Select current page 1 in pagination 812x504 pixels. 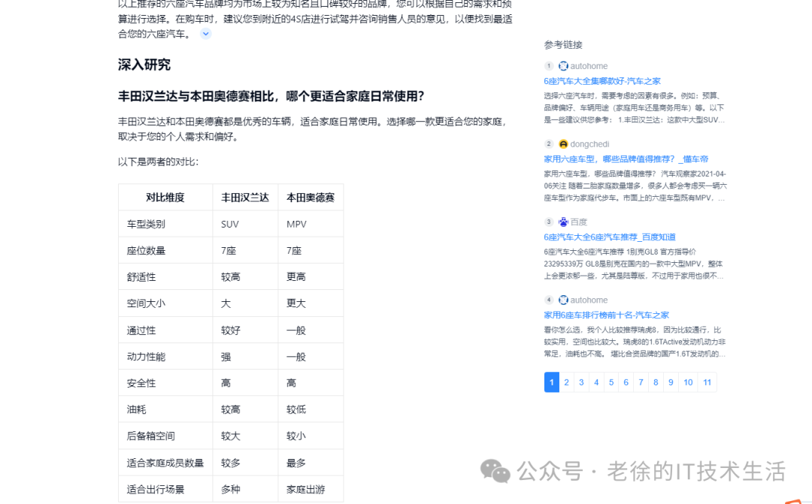[552, 382]
